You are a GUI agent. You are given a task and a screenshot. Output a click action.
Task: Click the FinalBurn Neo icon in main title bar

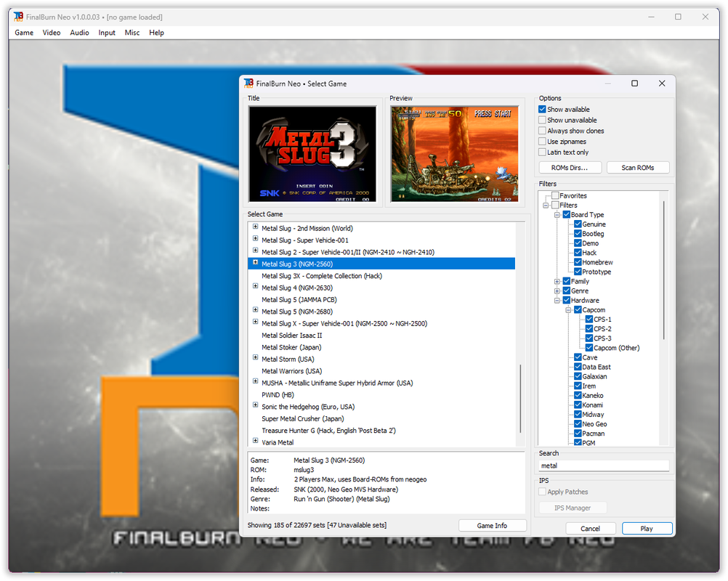point(19,17)
